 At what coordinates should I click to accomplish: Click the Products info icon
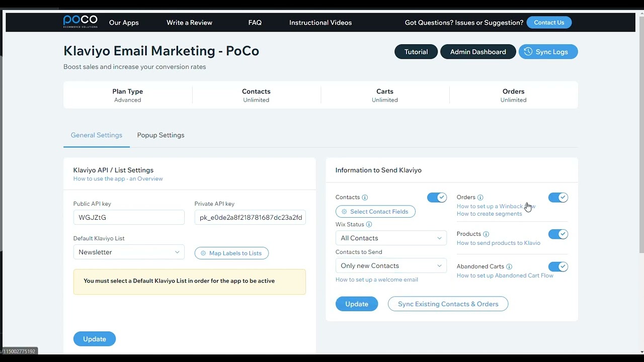pos(486,234)
